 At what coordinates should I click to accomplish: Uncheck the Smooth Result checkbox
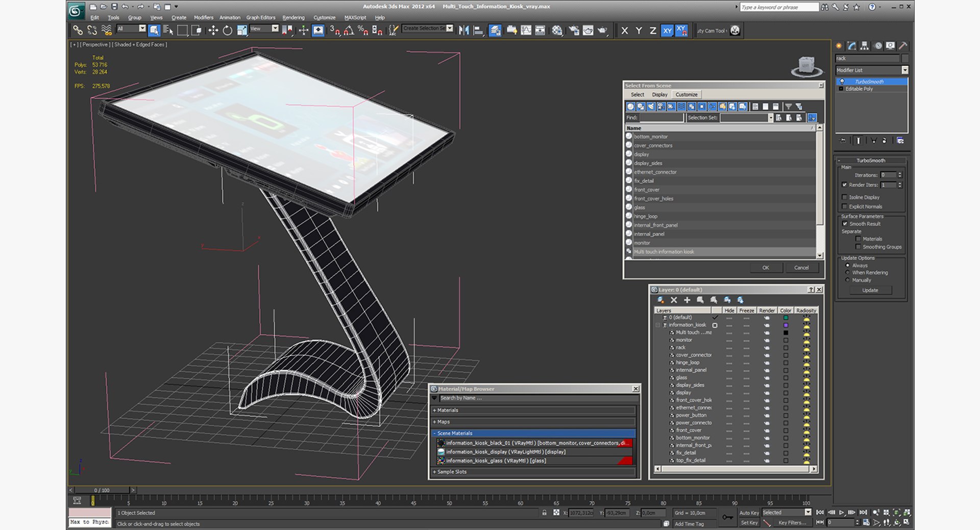pyautogui.click(x=845, y=224)
